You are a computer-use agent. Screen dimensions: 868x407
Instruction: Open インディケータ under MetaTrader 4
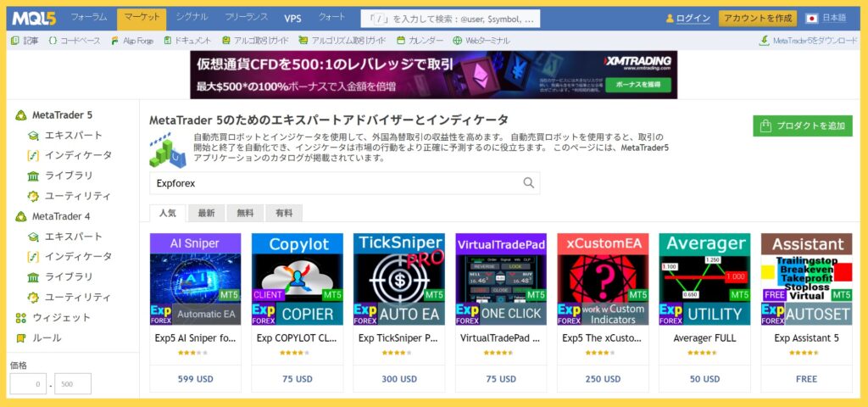78,256
